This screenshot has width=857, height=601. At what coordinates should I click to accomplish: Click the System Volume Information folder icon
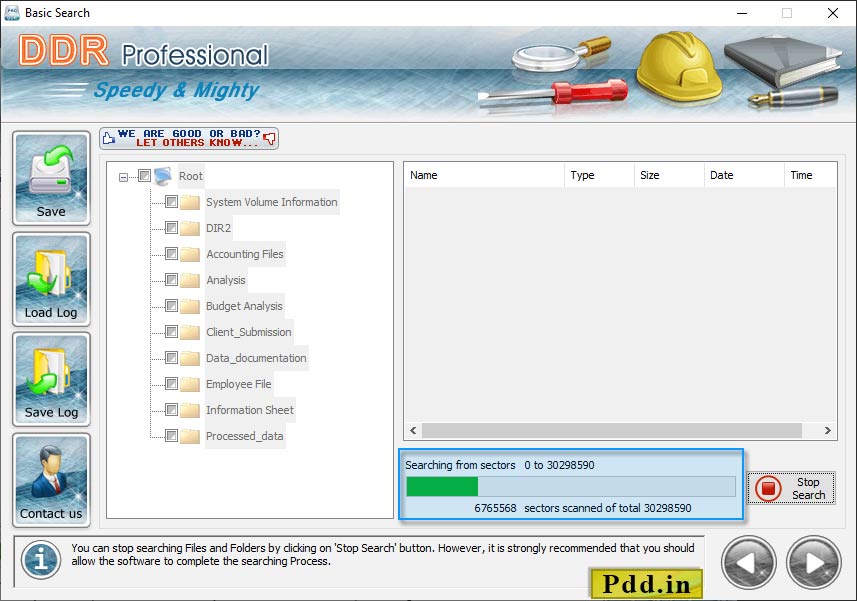190,202
